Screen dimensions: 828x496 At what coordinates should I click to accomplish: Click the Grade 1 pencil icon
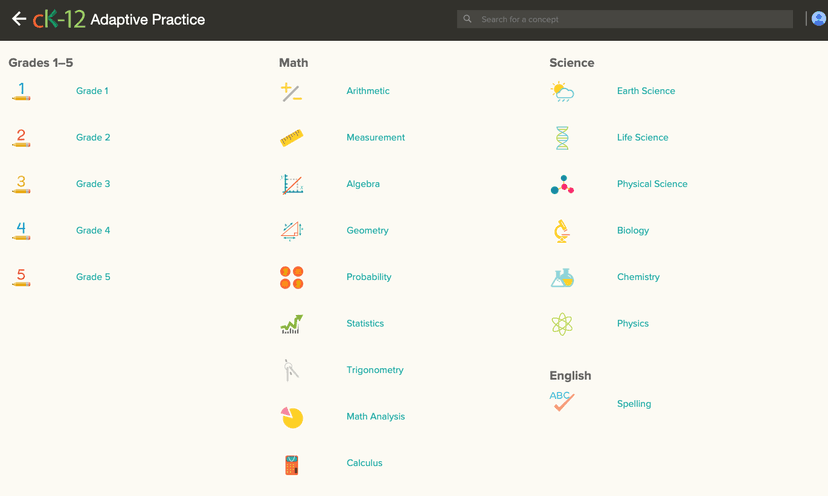click(x=21, y=91)
